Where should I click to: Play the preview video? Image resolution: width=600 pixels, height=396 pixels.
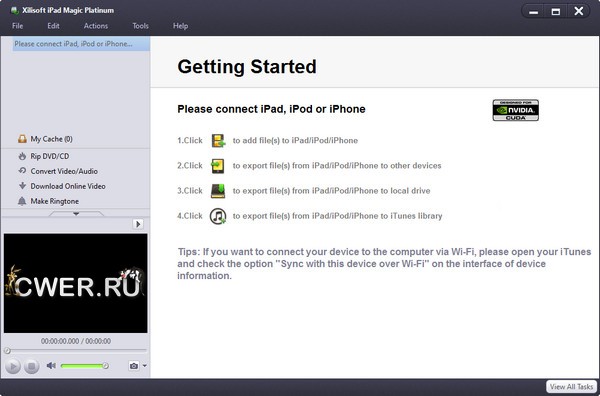point(13,366)
